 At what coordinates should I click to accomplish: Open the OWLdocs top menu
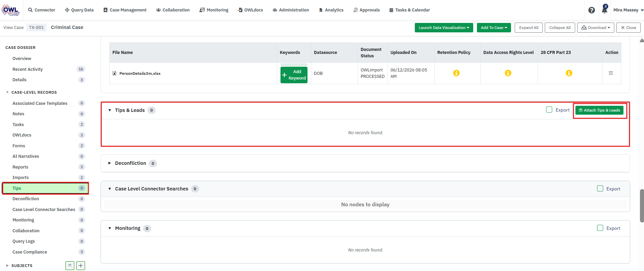pos(250,10)
